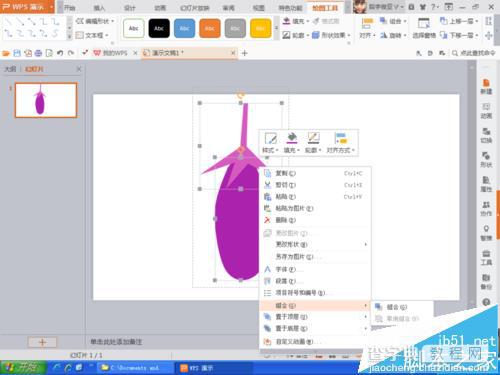Click Delete (删除) in context menu
Viewport: 500px width, 375px height.
(x=315, y=220)
